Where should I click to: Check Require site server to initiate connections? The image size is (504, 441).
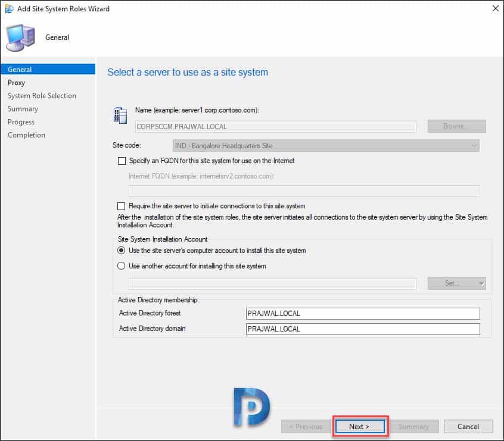tap(121, 206)
